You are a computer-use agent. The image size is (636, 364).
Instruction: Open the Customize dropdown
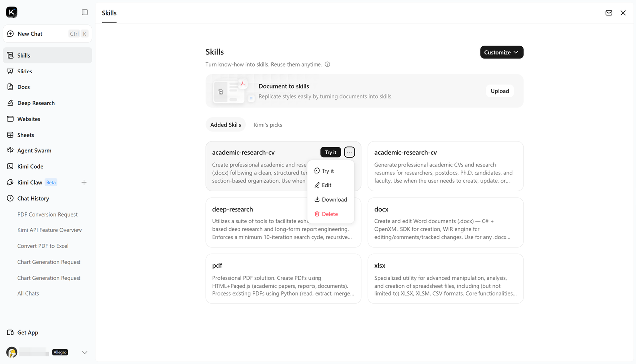coord(502,52)
